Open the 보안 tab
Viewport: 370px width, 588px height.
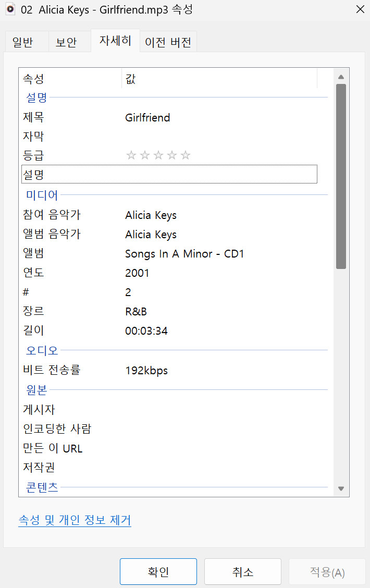point(66,42)
